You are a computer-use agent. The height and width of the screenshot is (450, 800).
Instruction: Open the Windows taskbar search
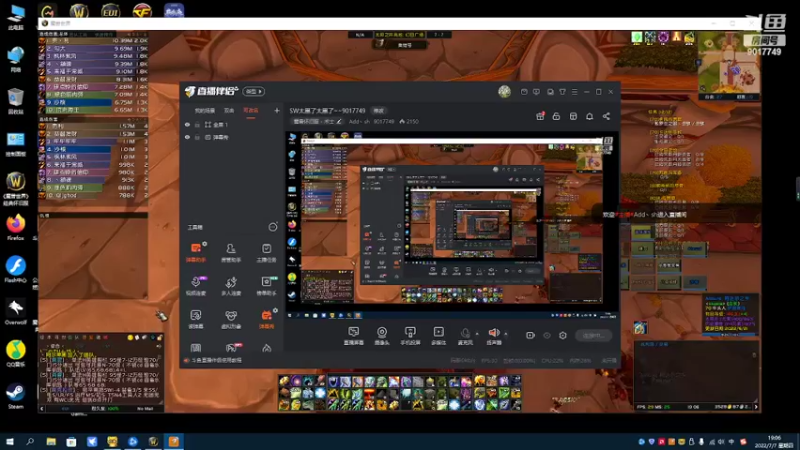pos(30,441)
